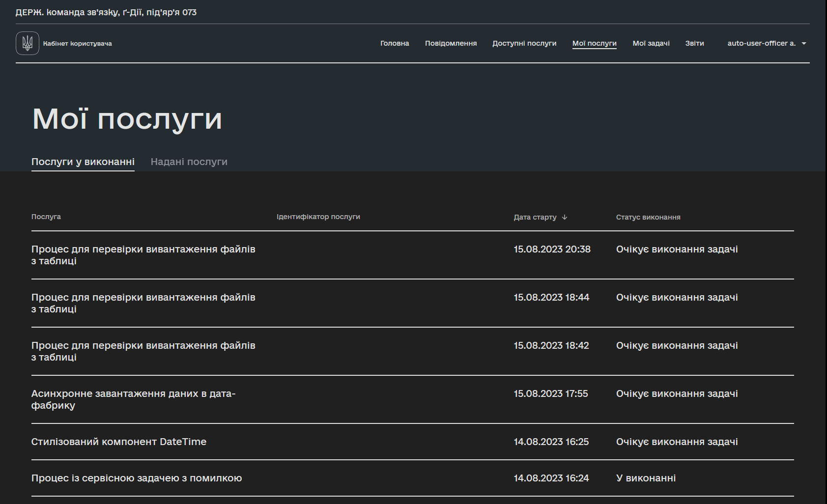Click the 15.08.2023 17:55 date cell
Screen dimensions: 827x504
[551, 393]
